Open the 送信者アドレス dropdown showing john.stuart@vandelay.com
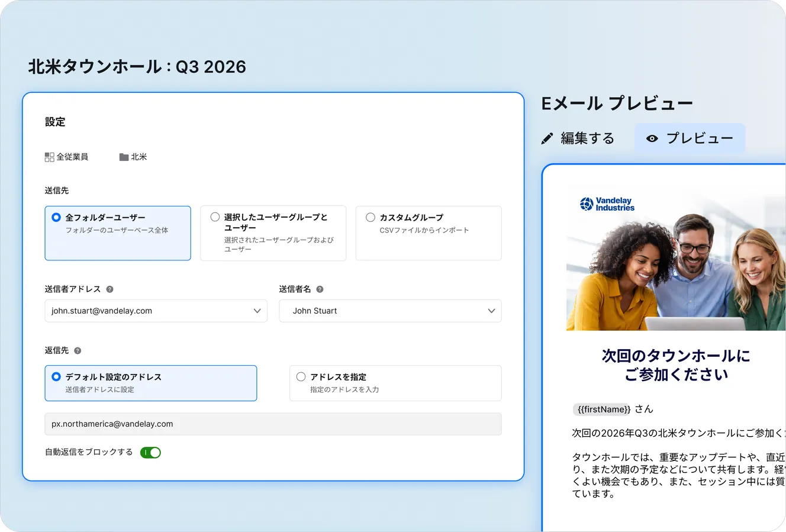The width and height of the screenshot is (786, 532). pyautogui.click(x=156, y=311)
